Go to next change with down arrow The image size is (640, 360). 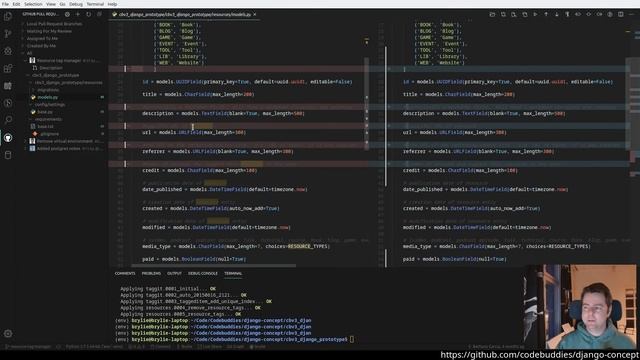coord(556,14)
